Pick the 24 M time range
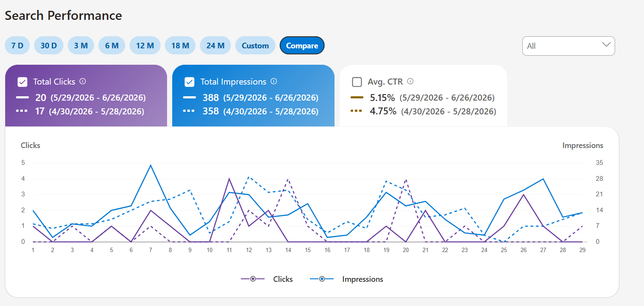Image resolution: width=644 pixels, height=306 pixels. tap(215, 45)
